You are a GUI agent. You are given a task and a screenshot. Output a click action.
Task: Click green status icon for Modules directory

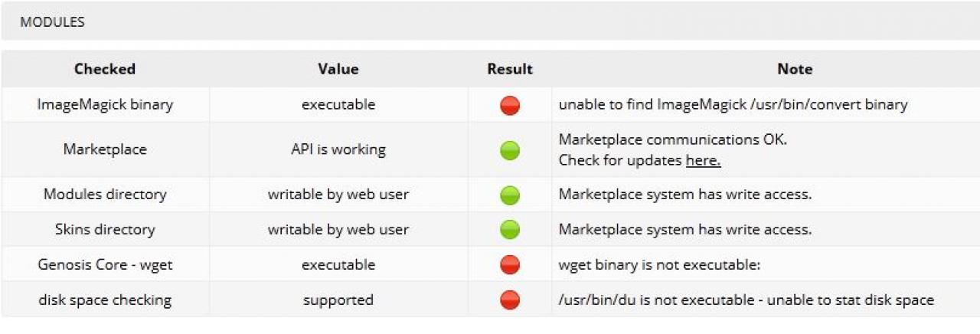510,195
